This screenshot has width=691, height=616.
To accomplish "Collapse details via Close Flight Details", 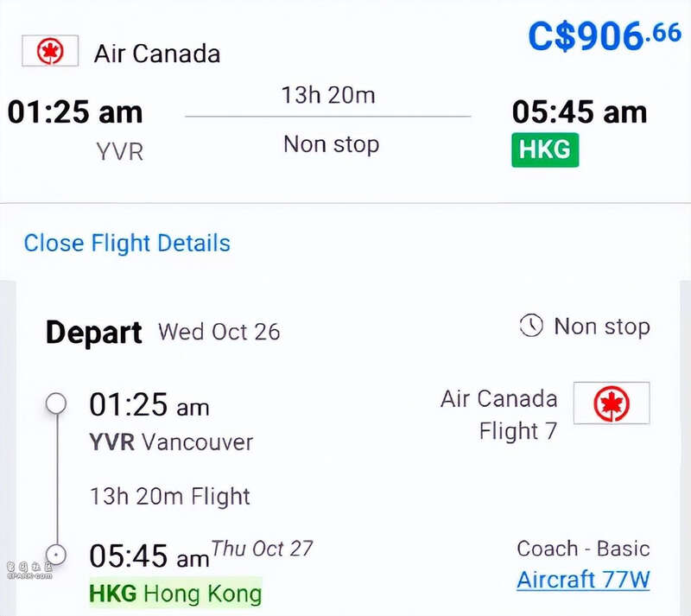I will [127, 243].
